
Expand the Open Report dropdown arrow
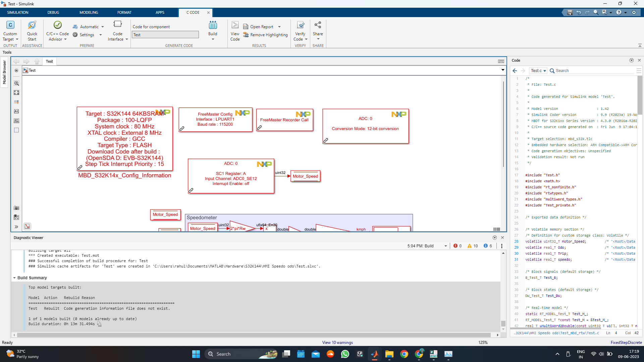point(279,27)
